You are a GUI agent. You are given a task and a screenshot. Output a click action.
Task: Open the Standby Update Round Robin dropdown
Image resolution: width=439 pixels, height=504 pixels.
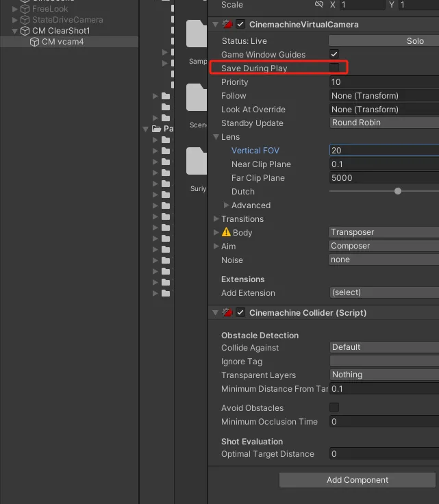pyautogui.click(x=384, y=123)
